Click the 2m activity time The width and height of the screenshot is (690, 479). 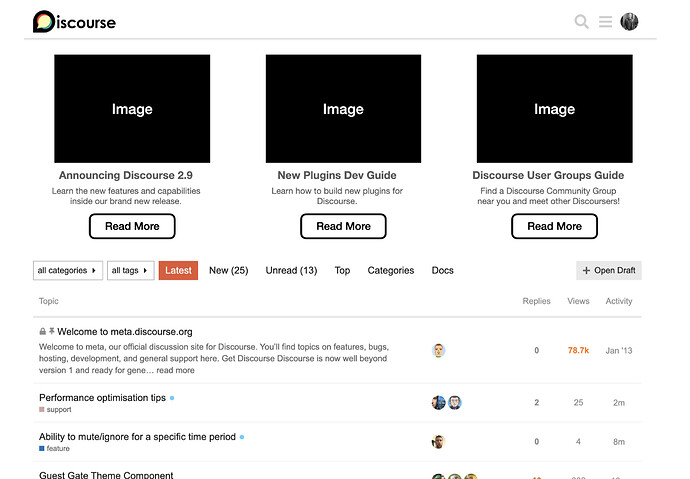(619, 403)
